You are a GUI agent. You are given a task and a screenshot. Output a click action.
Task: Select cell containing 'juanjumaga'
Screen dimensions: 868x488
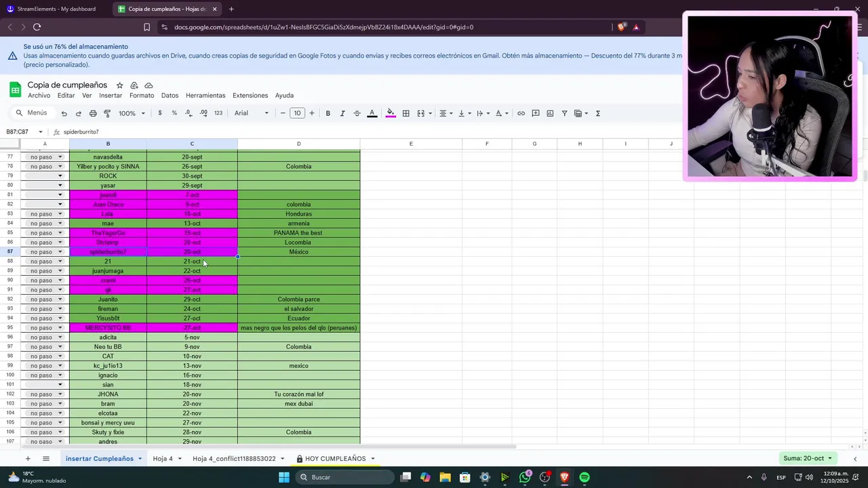click(108, 271)
